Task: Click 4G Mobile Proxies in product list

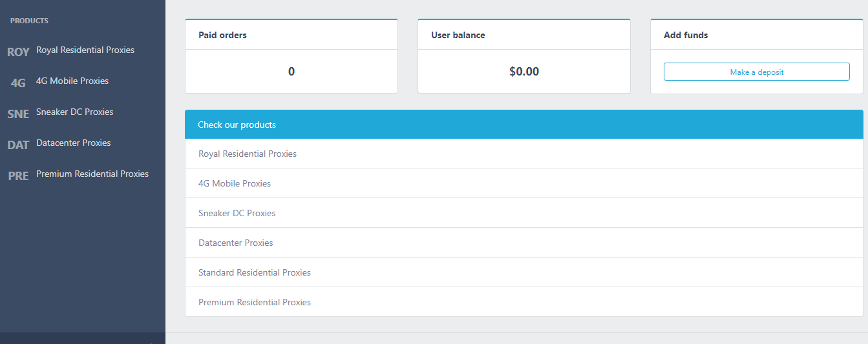Action: (235, 183)
